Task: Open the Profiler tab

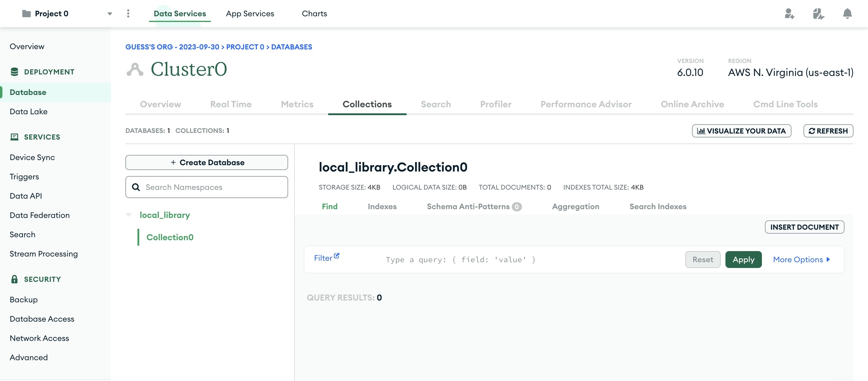Action: pos(496,104)
